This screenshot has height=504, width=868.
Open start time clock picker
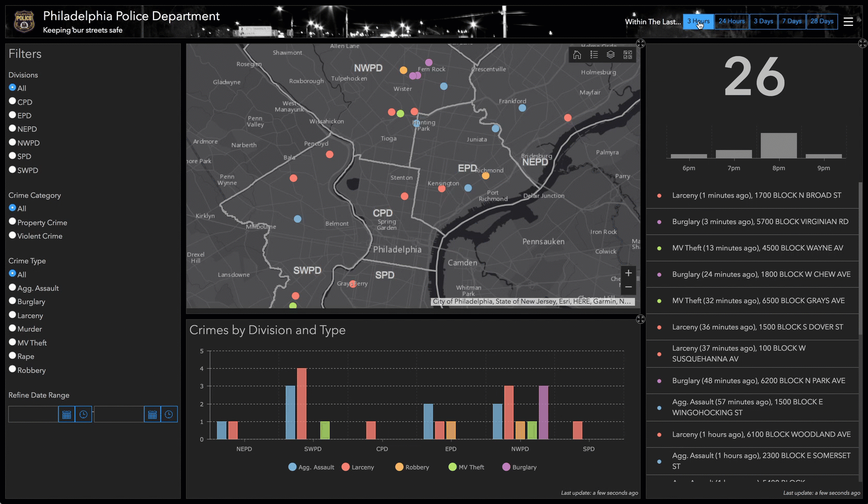click(83, 414)
